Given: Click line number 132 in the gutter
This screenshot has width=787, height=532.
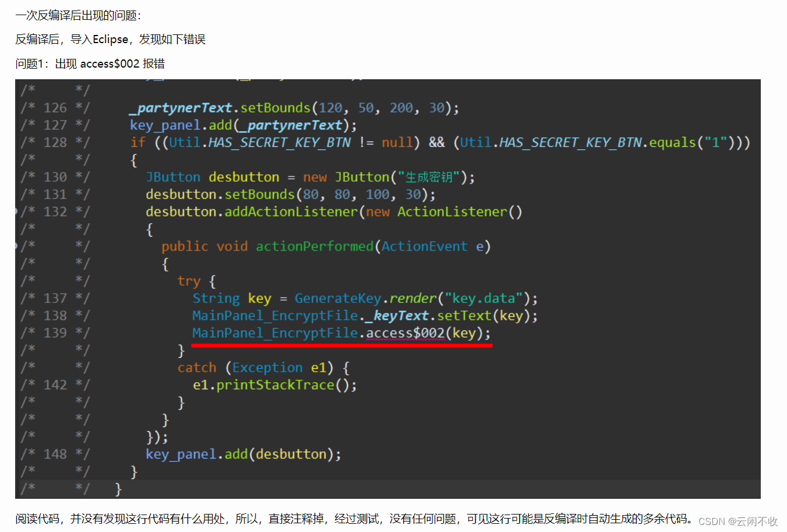Looking at the screenshot, I should pos(55,212).
